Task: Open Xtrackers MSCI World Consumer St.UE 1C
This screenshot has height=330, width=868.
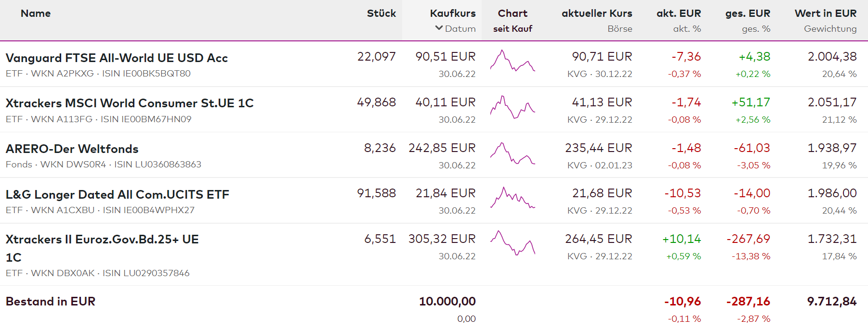Action: point(130,103)
